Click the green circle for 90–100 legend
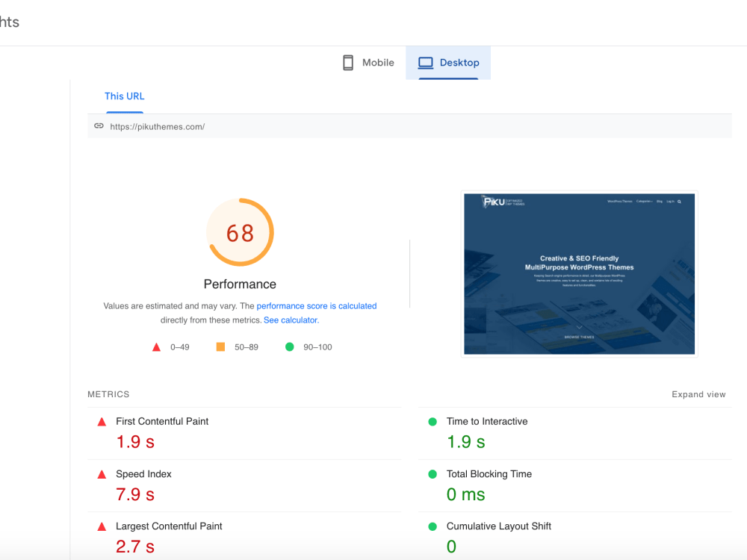Viewport: 747px width, 560px height. [x=290, y=346]
